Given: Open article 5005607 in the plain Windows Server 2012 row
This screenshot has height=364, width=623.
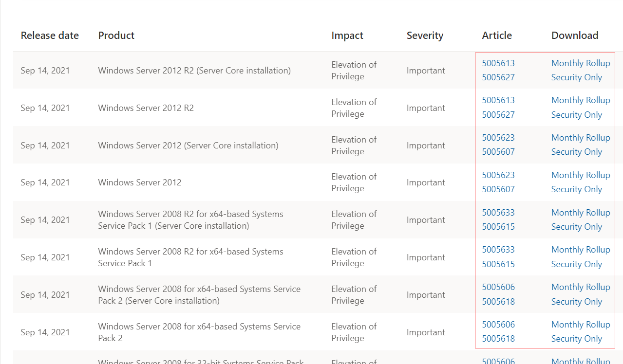Looking at the screenshot, I should point(498,189).
